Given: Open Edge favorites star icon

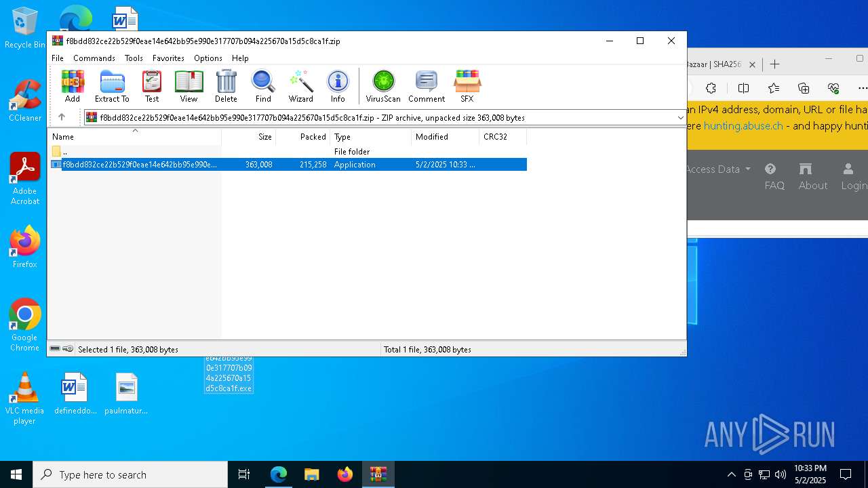Looking at the screenshot, I should (x=774, y=88).
